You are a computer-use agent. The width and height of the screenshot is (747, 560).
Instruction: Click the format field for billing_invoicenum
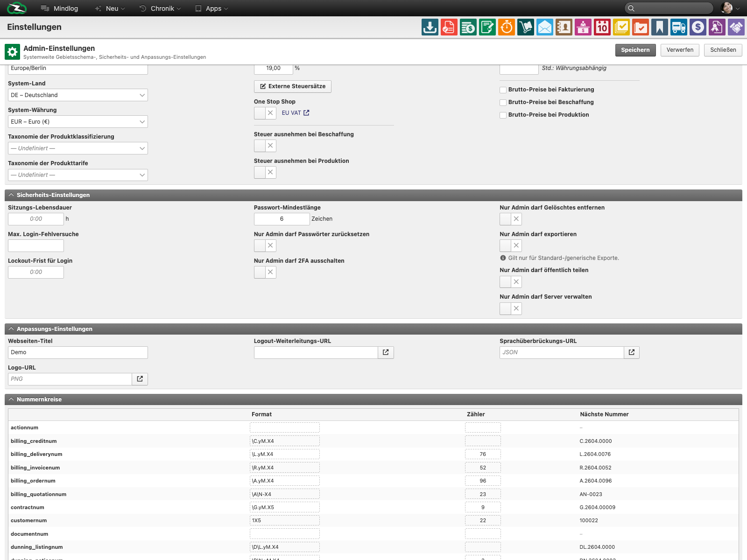click(x=285, y=468)
